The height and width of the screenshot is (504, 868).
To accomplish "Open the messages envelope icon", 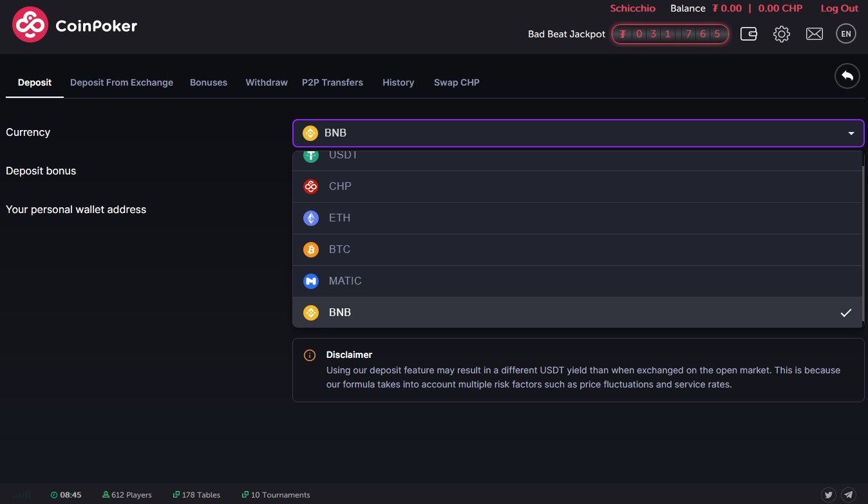I will pyautogui.click(x=815, y=34).
